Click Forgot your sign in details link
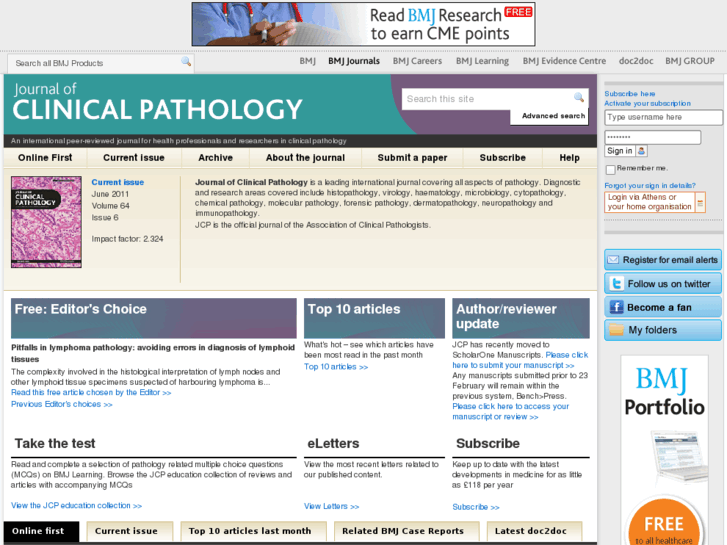Image resolution: width=727 pixels, height=545 pixels. (650, 186)
